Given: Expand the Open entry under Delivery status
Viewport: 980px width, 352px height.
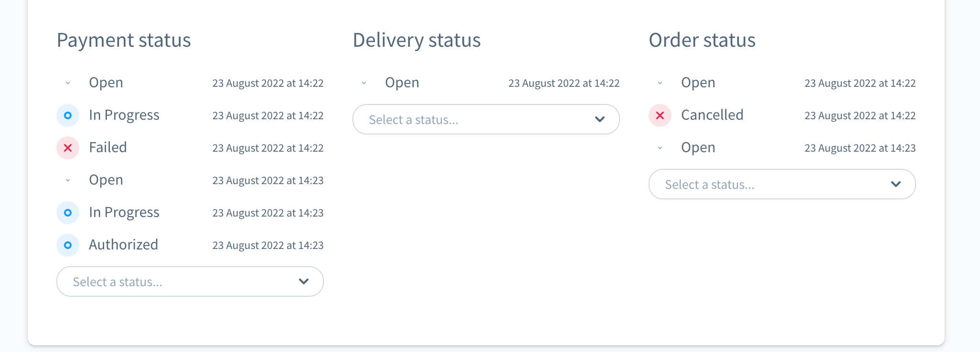Looking at the screenshot, I should (363, 83).
